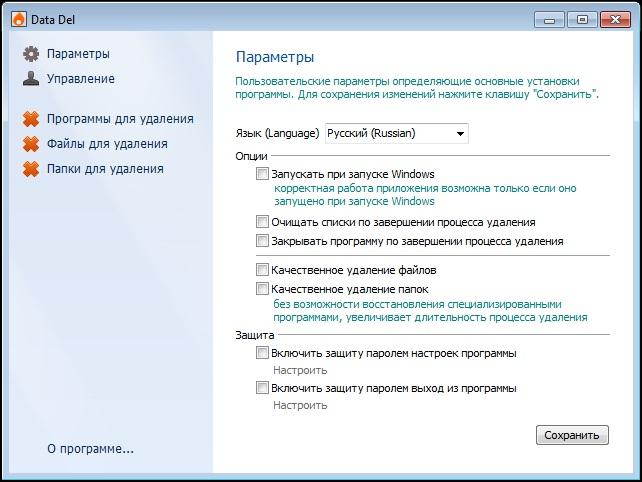
Task: Click the orange X icon for Файлы для удаления
Action: click(31, 144)
